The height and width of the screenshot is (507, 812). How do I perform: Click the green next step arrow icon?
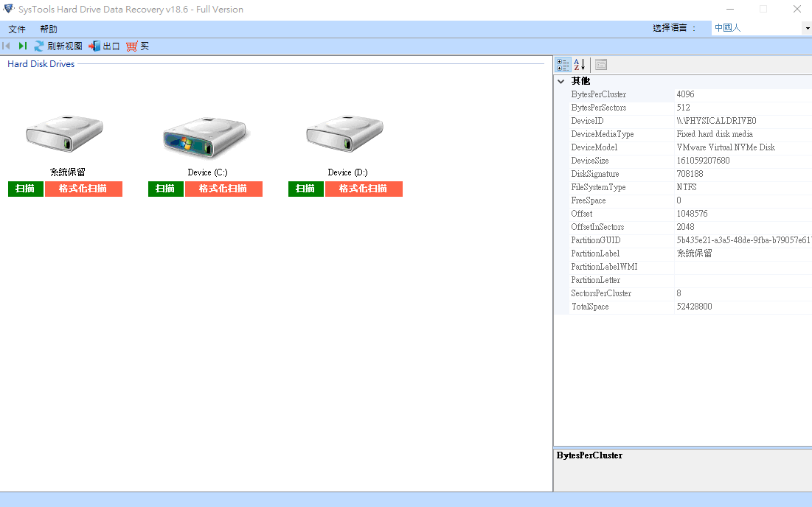click(22, 46)
